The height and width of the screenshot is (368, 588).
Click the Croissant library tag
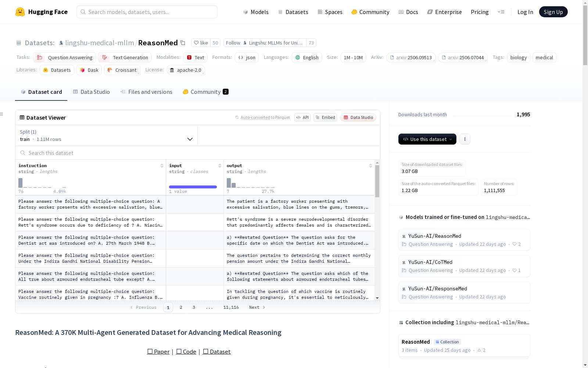pos(122,70)
